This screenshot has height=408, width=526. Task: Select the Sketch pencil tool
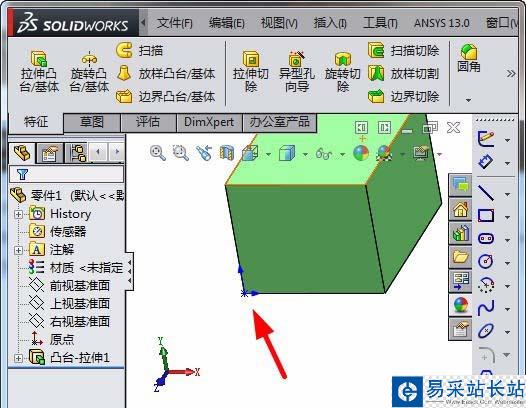[486, 139]
